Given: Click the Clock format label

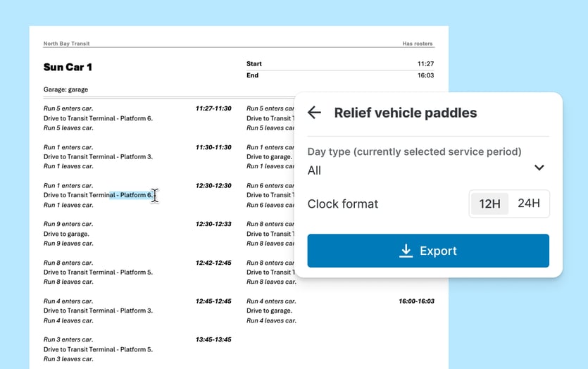Looking at the screenshot, I should (x=343, y=204).
